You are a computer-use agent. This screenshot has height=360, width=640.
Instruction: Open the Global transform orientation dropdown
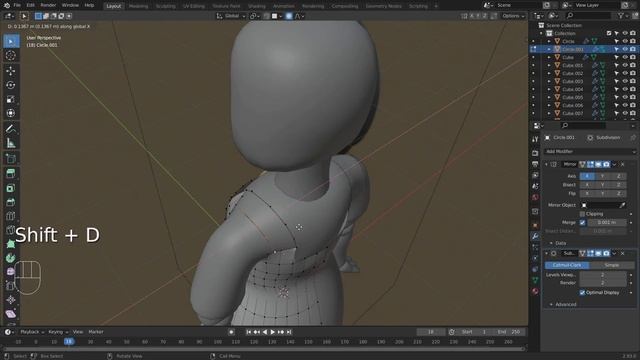231,16
